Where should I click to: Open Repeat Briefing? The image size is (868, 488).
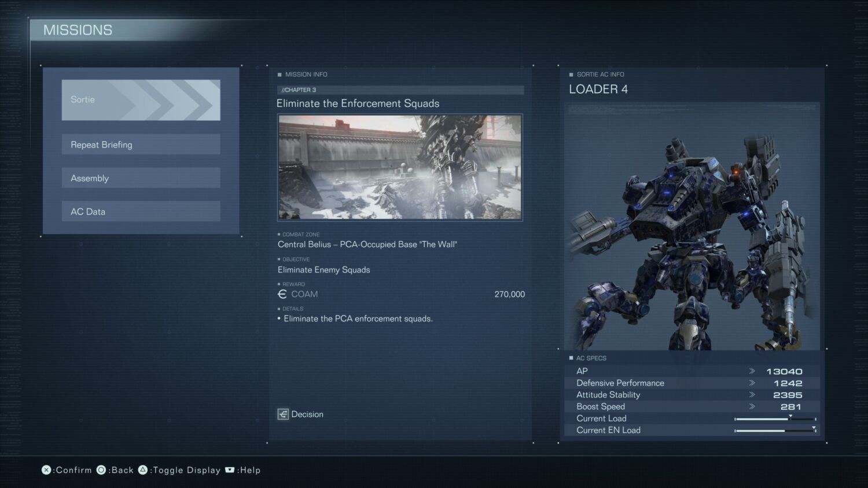[x=141, y=145]
